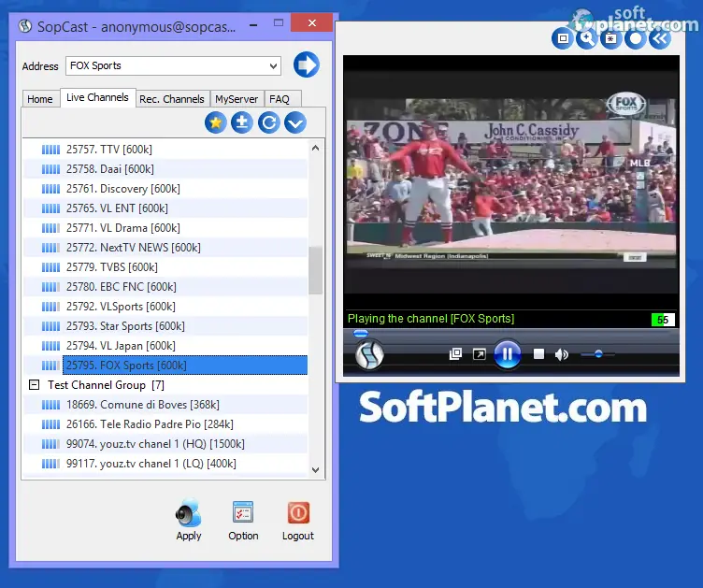Pause the playing video
The width and height of the screenshot is (703, 588).
click(x=508, y=354)
